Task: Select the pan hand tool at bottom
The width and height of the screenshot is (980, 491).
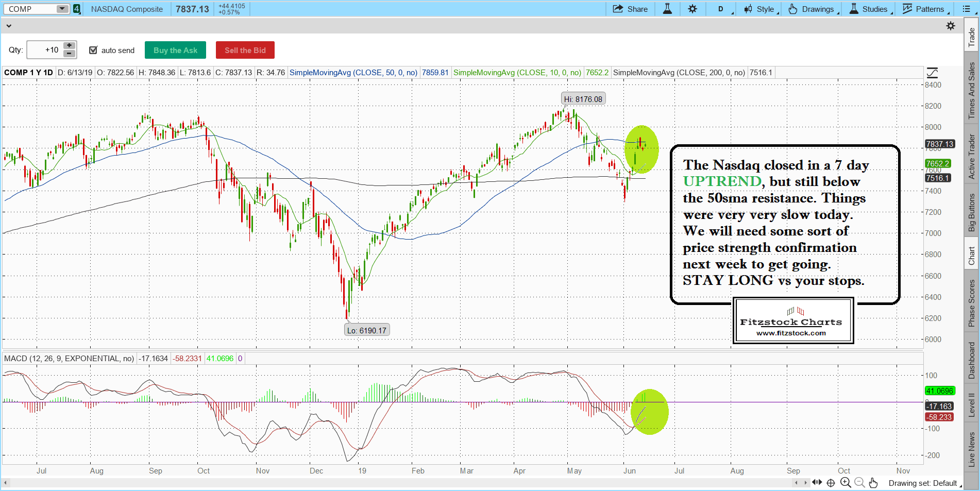Action: pos(873,483)
